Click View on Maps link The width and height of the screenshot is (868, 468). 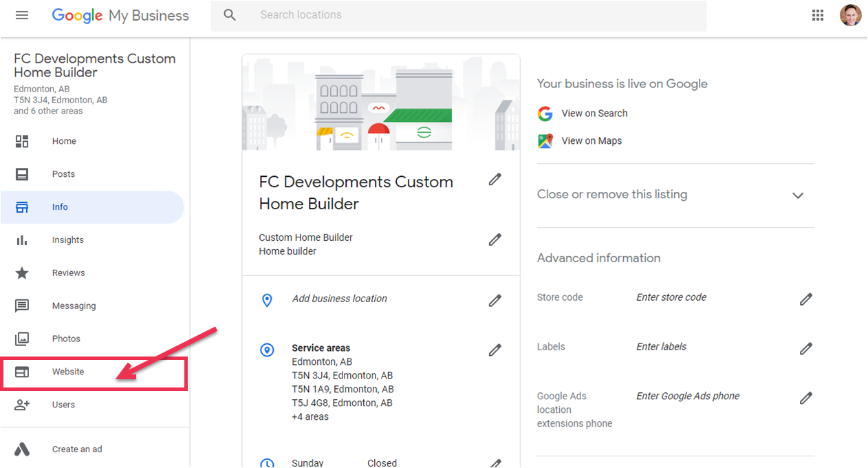click(x=592, y=141)
